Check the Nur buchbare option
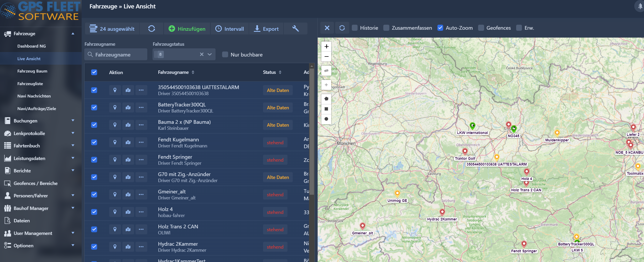The width and height of the screenshot is (644, 262). (x=225, y=55)
